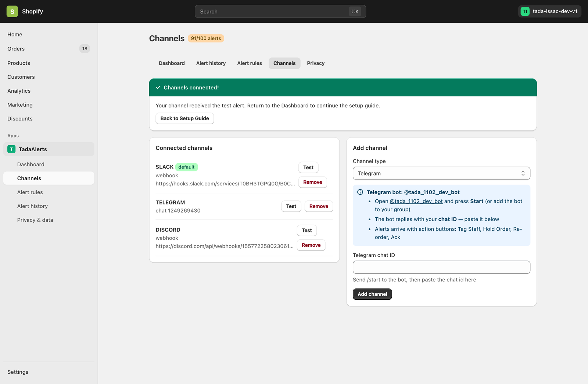The width and height of the screenshot is (588, 384).
Task: Click the Add channel button
Action: click(x=372, y=294)
